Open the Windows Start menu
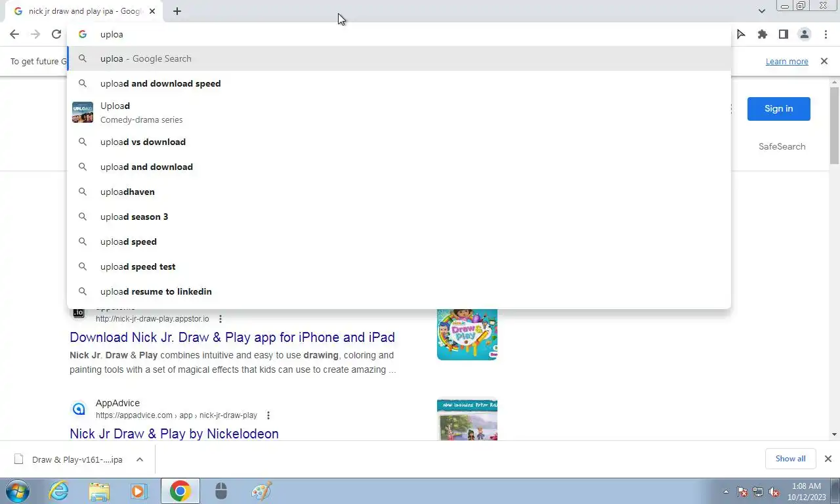 [x=17, y=491]
